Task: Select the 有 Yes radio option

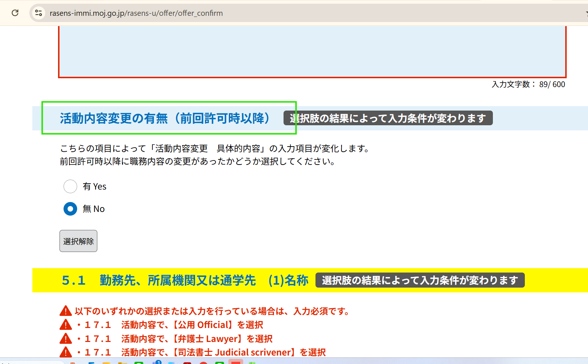Action: (70, 187)
